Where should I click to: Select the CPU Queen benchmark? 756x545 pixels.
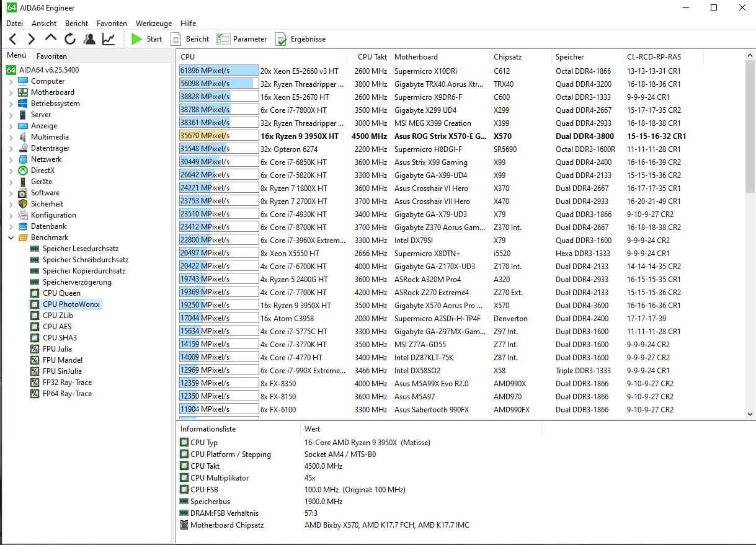(61, 293)
